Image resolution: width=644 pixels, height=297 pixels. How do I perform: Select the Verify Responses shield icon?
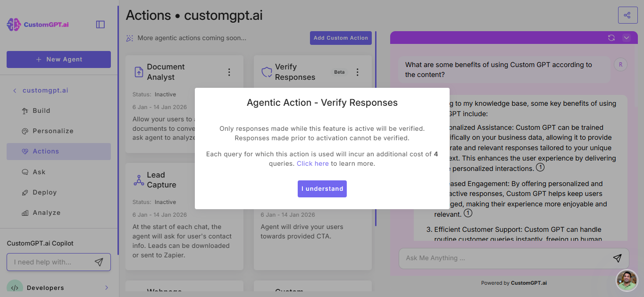tap(266, 71)
